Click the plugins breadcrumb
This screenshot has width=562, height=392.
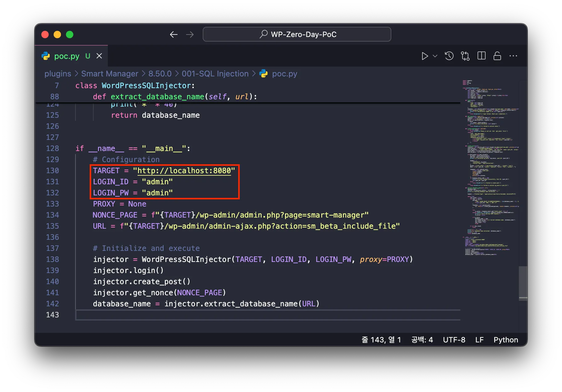(58, 74)
